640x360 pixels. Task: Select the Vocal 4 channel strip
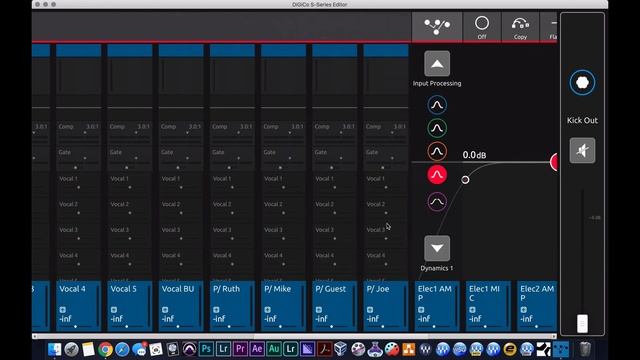tap(78, 306)
